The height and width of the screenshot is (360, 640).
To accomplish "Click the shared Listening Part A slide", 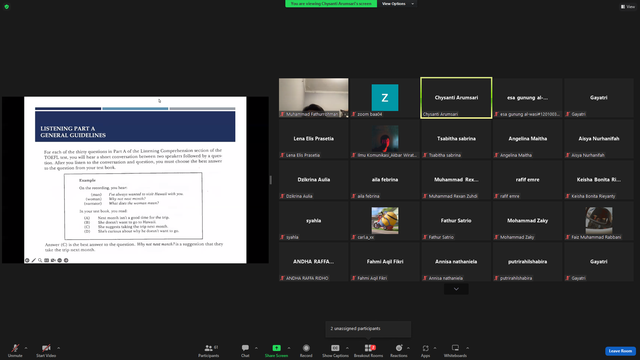I will pos(135,180).
